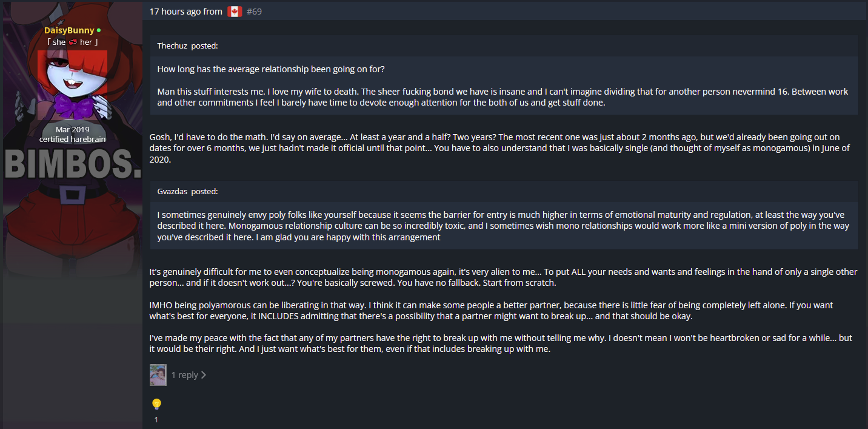Viewport: 868px width, 429px height.
Task: Click the lightbulb reaction icon
Action: (x=156, y=404)
